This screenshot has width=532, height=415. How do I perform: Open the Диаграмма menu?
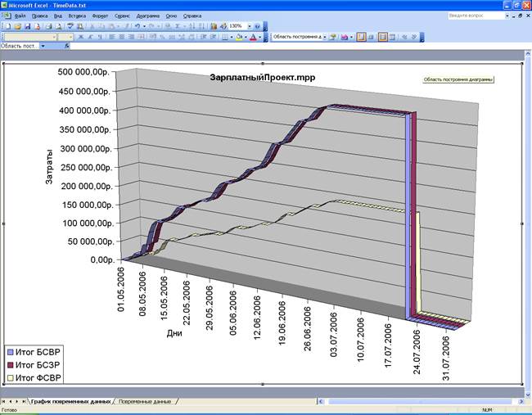tap(148, 16)
